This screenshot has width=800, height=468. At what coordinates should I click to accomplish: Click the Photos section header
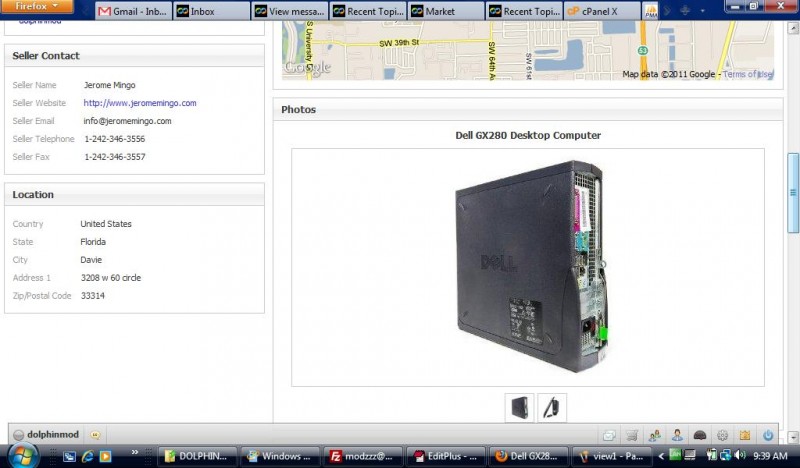pyautogui.click(x=528, y=109)
